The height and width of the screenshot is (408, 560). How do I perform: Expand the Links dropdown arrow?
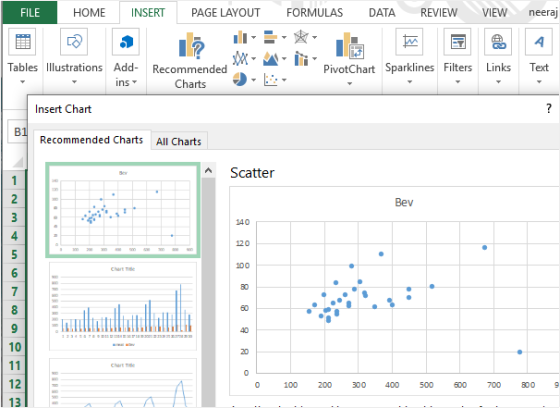point(498,82)
